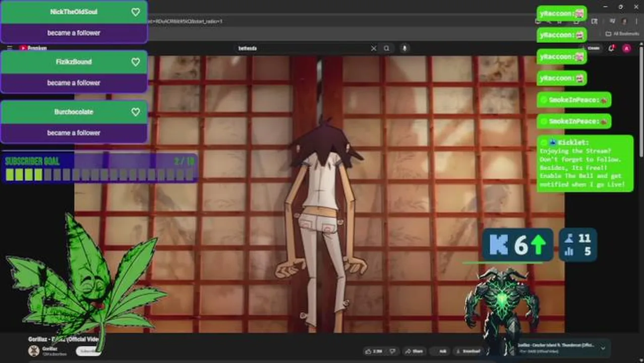Image resolution: width=644 pixels, height=363 pixels.
Task: Subscribe to the Gorillaz channel
Action: click(x=88, y=351)
